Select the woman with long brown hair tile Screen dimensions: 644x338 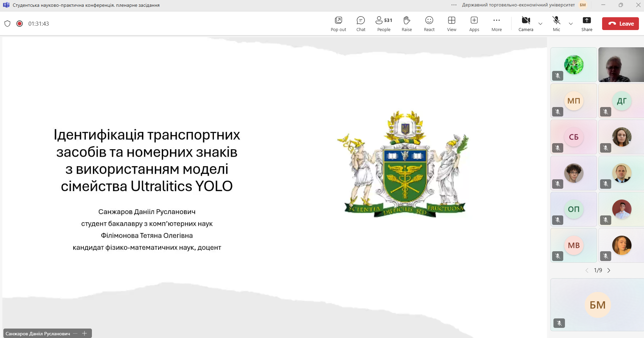(621, 137)
